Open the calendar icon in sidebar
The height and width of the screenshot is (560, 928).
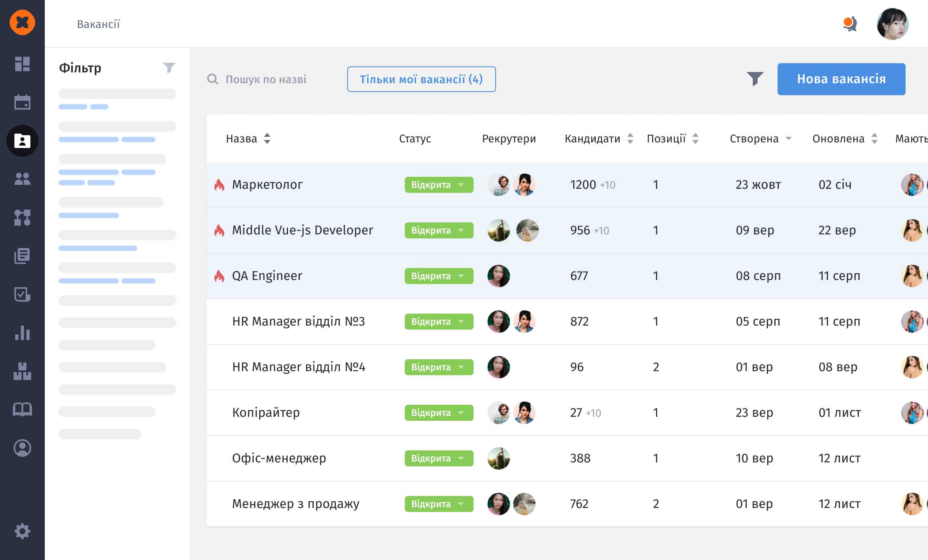tap(22, 102)
